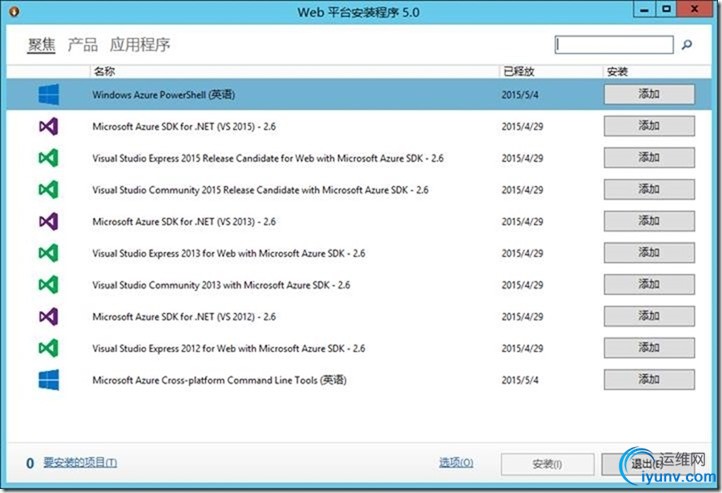
Task: Select Visual Studio Express 2015 Release Candidate for Web text
Action: coord(268,158)
